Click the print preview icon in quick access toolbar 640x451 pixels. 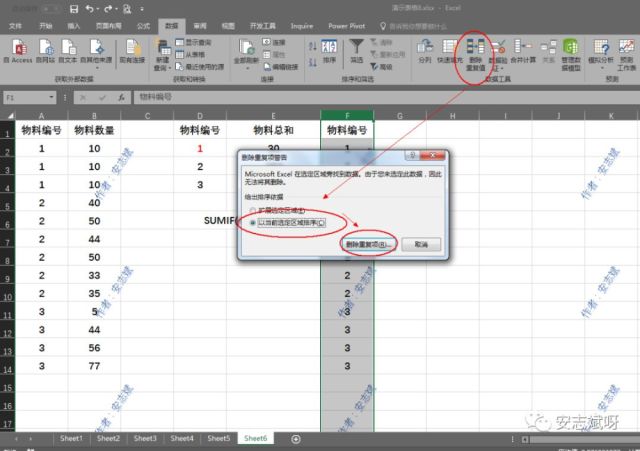[127, 9]
